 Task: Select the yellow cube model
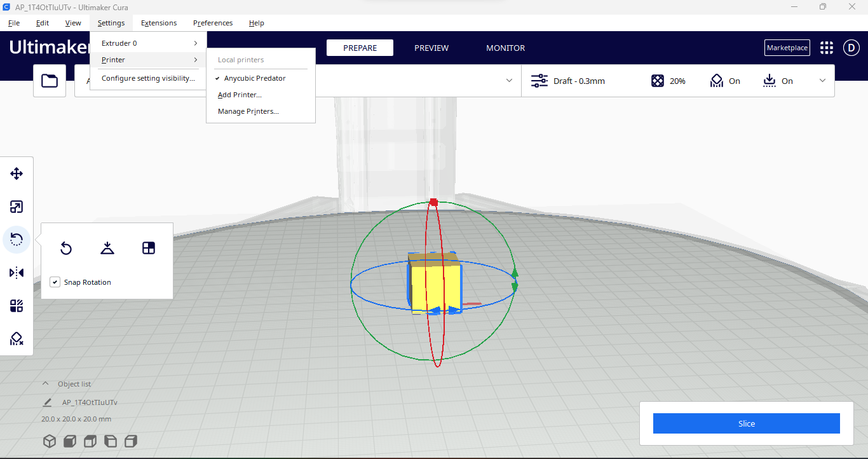(x=433, y=284)
